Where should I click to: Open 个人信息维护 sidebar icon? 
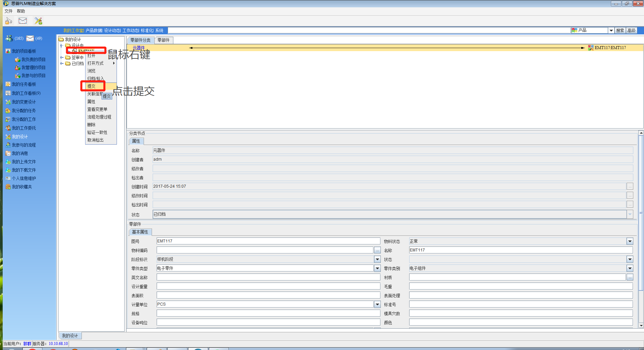coord(8,178)
